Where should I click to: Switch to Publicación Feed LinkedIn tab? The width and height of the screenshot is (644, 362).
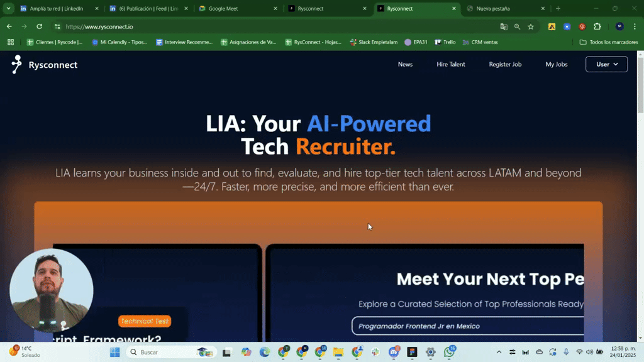click(x=148, y=8)
